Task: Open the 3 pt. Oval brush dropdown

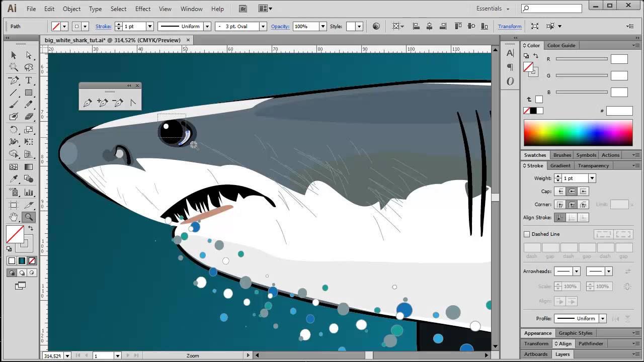Action: (x=263, y=26)
